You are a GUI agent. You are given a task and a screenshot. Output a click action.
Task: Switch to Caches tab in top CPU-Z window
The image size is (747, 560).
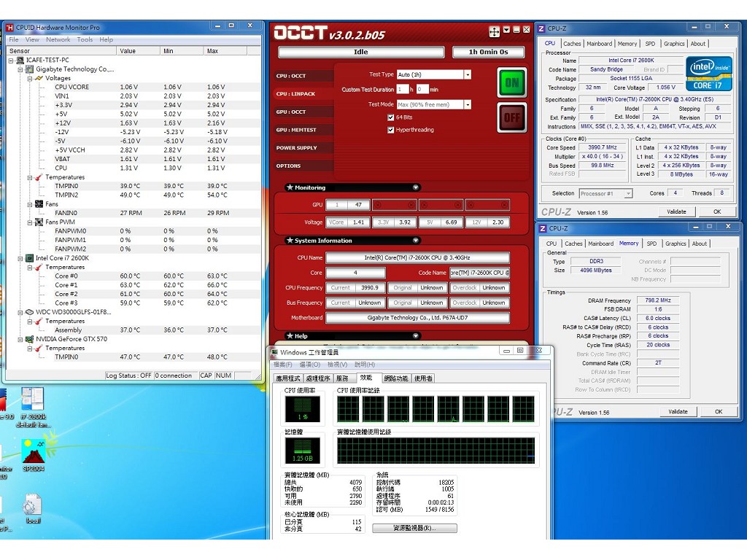(x=572, y=43)
